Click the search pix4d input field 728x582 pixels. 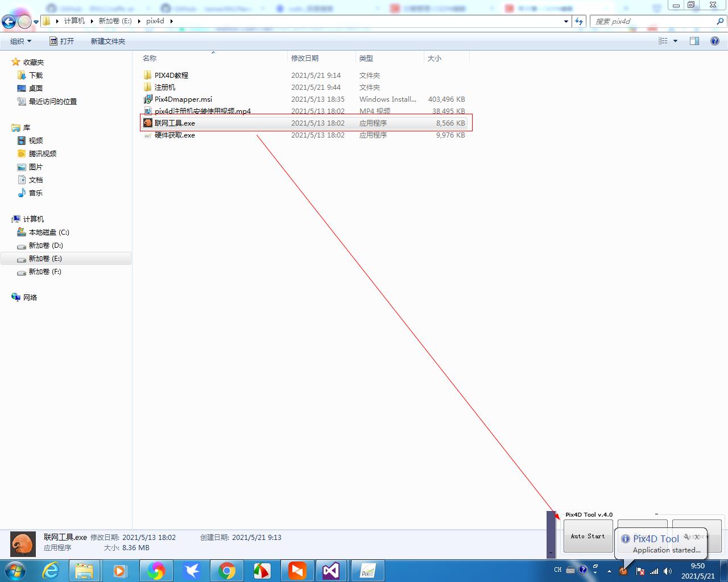click(x=653, y=21)
